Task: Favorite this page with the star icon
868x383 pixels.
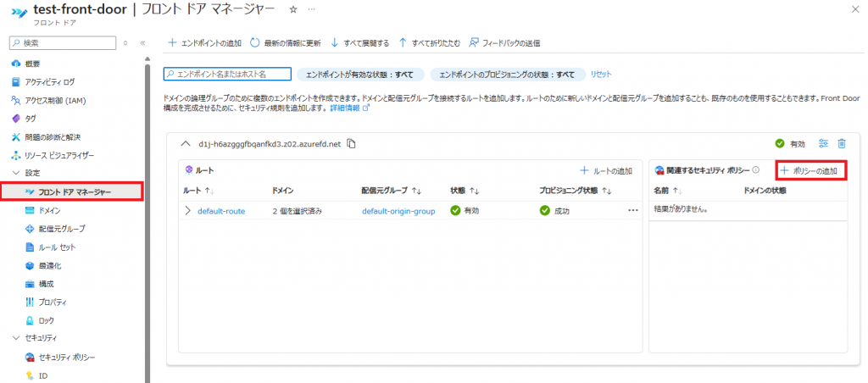Action: (x=294, y=10)
